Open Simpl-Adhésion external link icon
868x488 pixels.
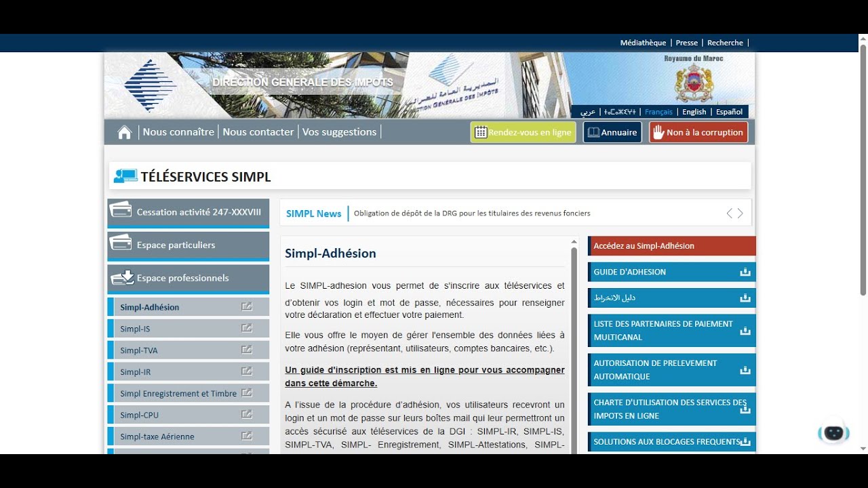[x=247, y=307]
